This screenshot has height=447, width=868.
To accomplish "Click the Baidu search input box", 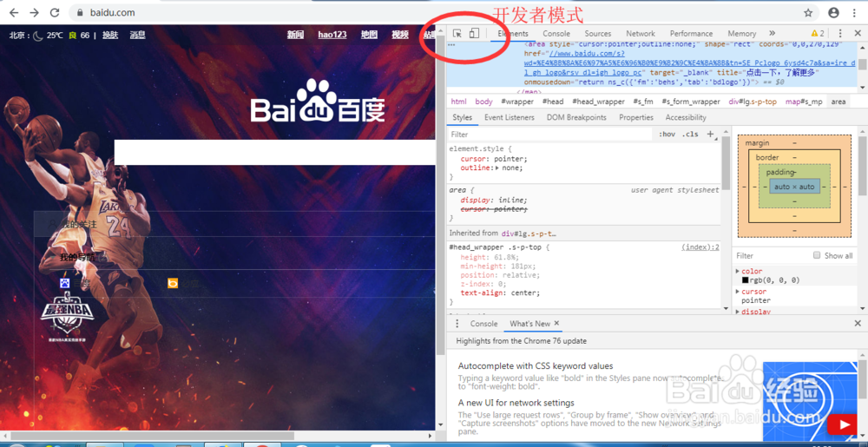I will coord(275,152).
